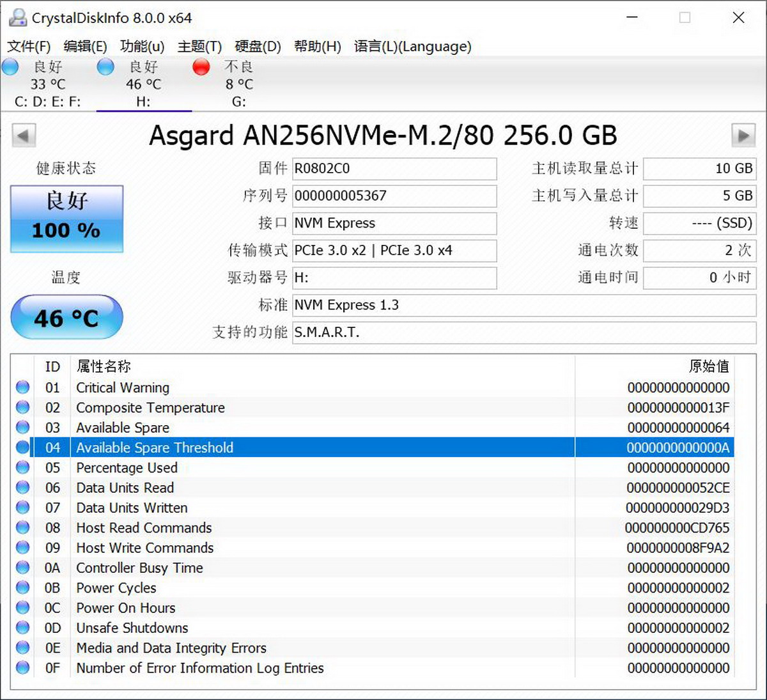Click the blue health indicator above drive H:
The image size is (767, 700).
coord(105,66)
